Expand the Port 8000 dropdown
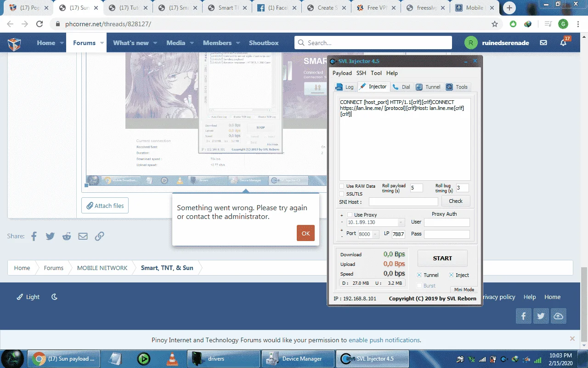Screen dimensions: 588x368 click(376, 234)
